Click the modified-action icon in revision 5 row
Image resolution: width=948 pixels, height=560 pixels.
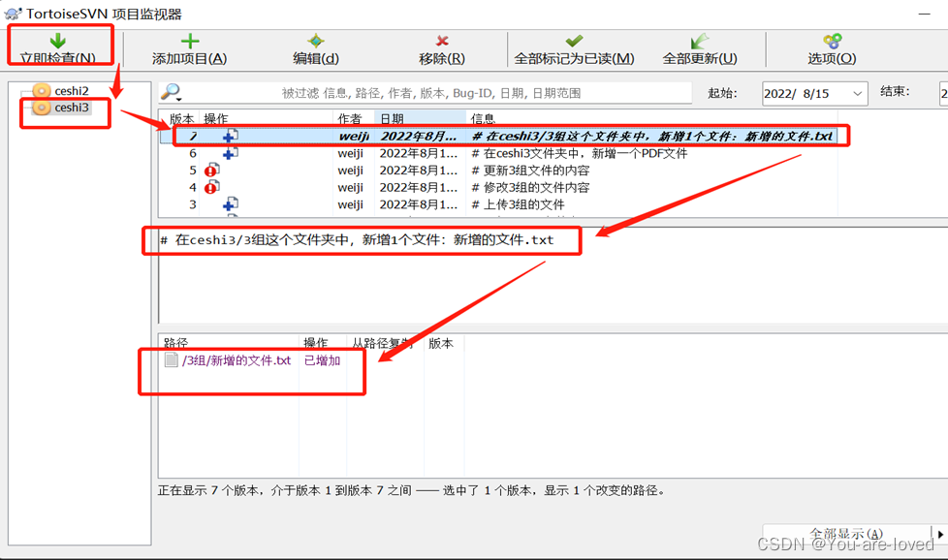point(211,171)
